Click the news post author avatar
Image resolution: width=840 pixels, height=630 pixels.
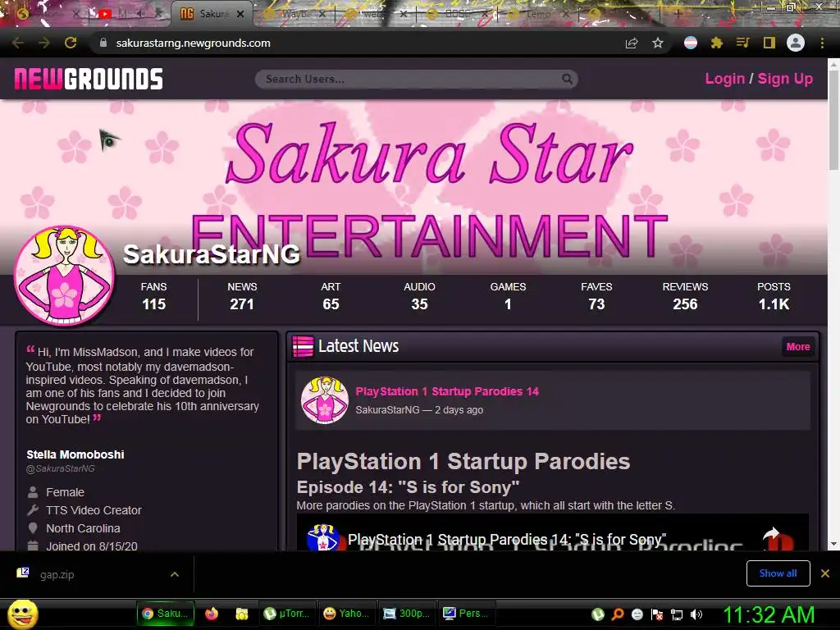[325, 400]
